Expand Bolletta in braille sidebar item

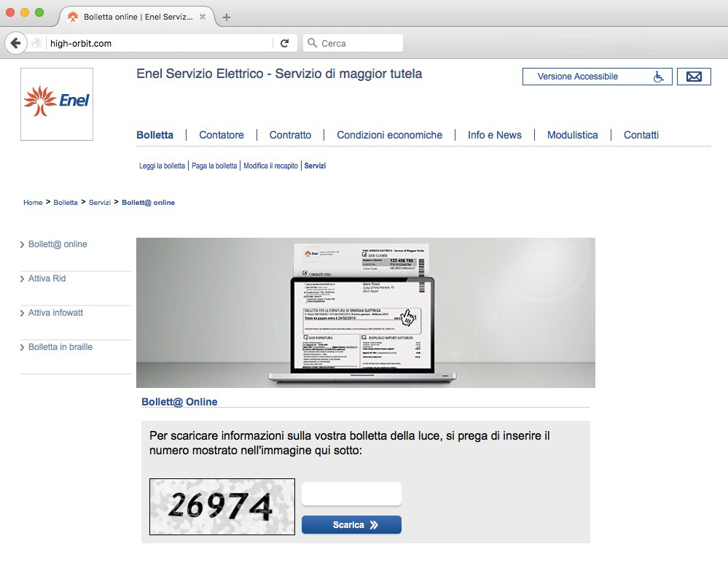(x=60, y=347)
